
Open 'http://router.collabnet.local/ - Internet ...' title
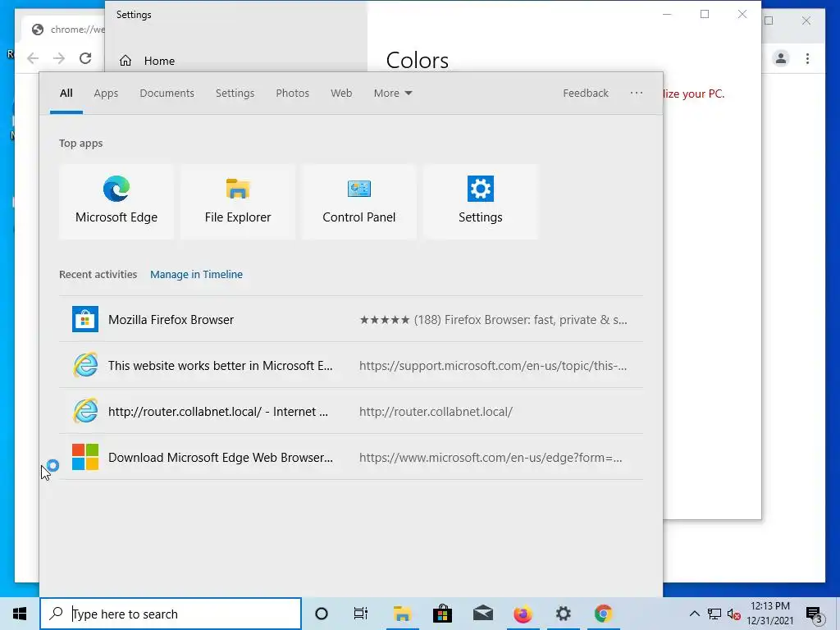(x=218, y=412)
